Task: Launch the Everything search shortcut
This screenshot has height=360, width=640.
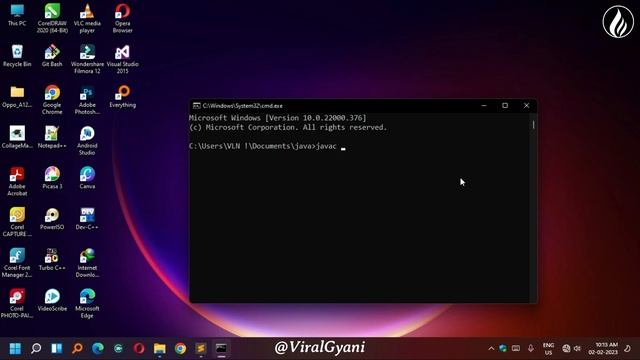Action: tap(122, 97)
